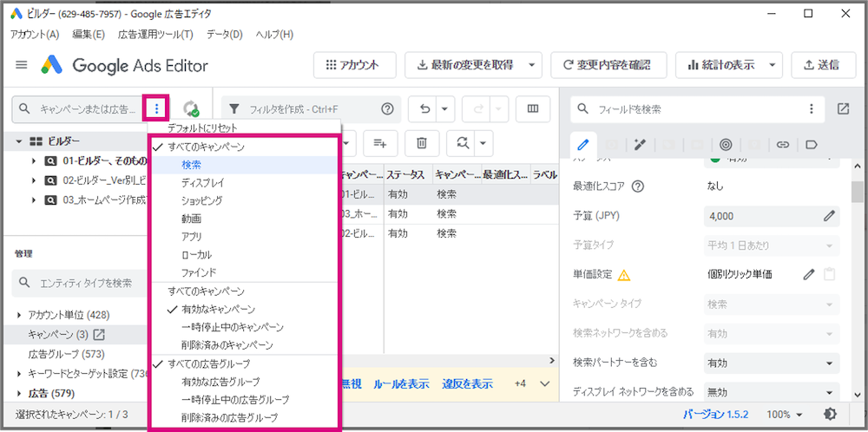Image resolution: width=868 pixels, height=432 pixels.
Task: Click the ルールを表示 link
Action: (x=401, y=384)
